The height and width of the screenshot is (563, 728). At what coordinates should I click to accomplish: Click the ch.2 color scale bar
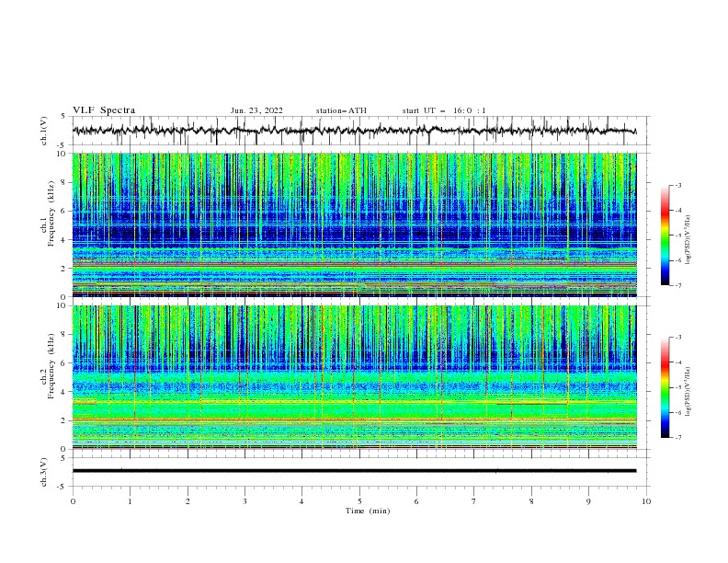pos(665,387)
